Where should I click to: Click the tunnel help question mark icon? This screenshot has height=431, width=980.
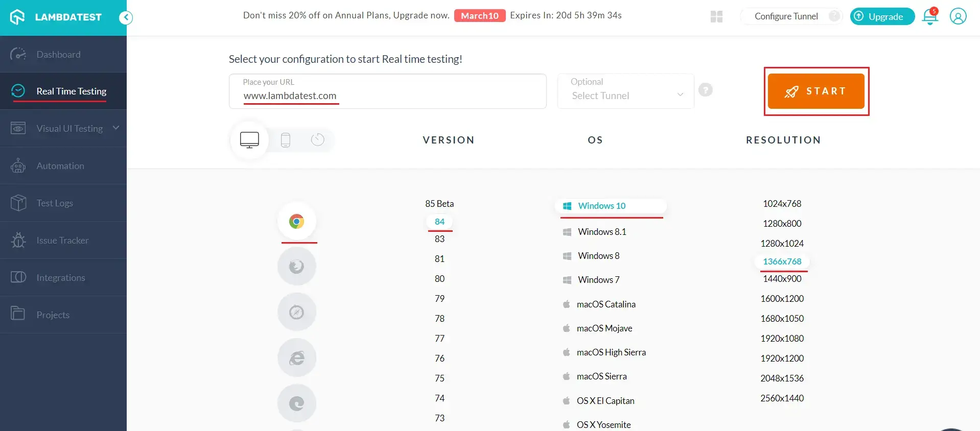(x=705, y=90)
